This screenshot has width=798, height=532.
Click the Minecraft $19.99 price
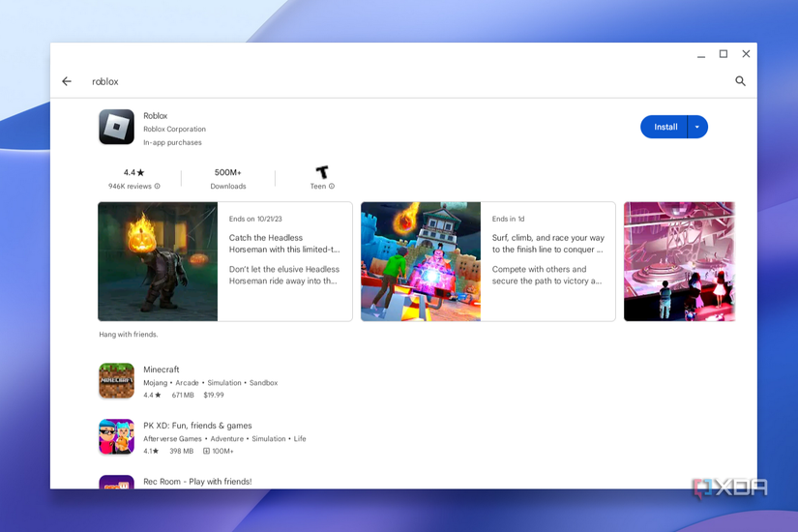(x=214, y=395)
